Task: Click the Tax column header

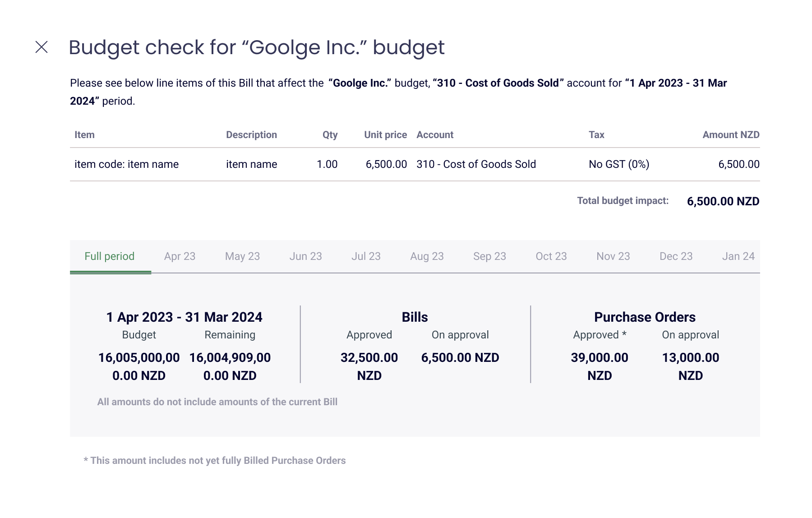Action: click(596, 134)
